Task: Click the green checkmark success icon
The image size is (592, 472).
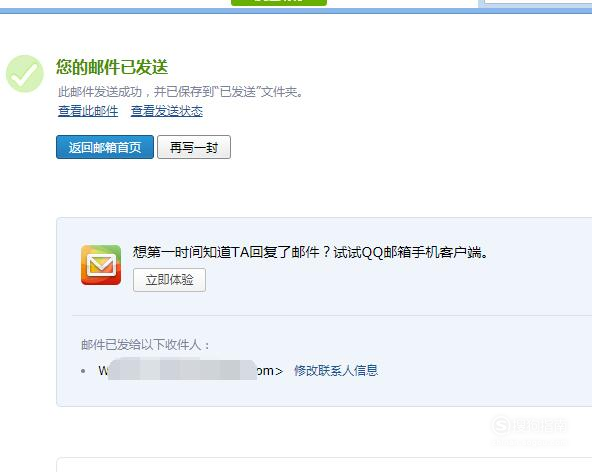Action: point(25,74)
